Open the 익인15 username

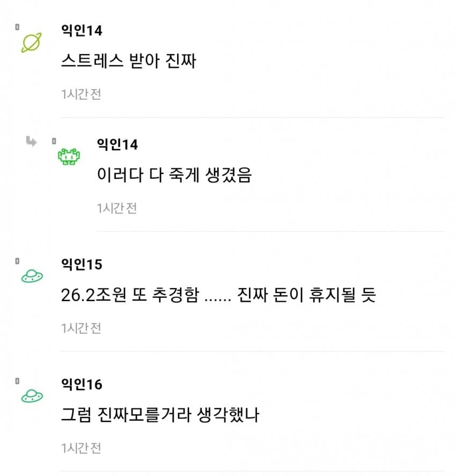tap(82, 265)
